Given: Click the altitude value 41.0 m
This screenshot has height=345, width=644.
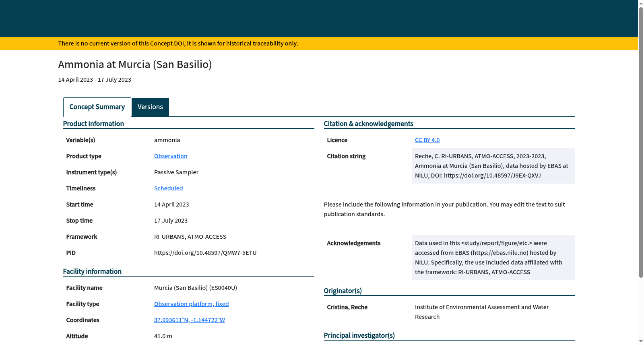Looking at the screenshot, I should pyautogui.click(x=163, y=336).
